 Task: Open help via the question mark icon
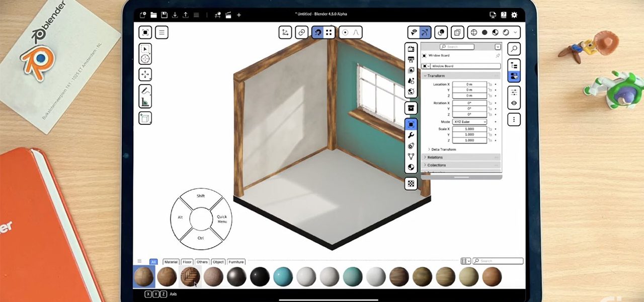(x=503, y=15)
